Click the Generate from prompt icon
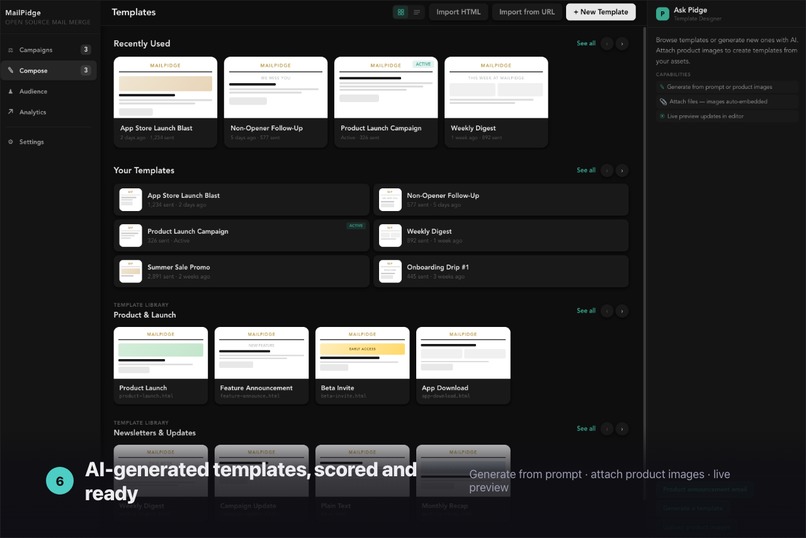The image size is (806, 538). (662, 87)
